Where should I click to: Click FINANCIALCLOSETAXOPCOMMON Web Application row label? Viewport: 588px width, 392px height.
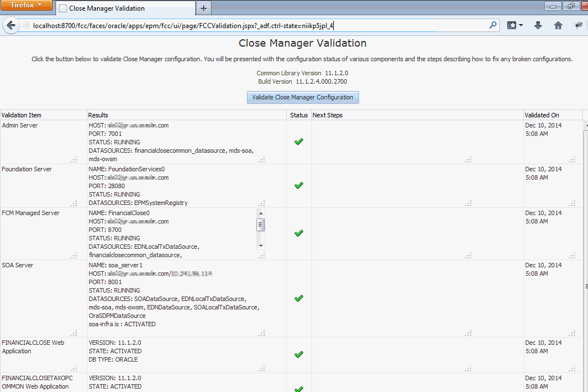37,382
